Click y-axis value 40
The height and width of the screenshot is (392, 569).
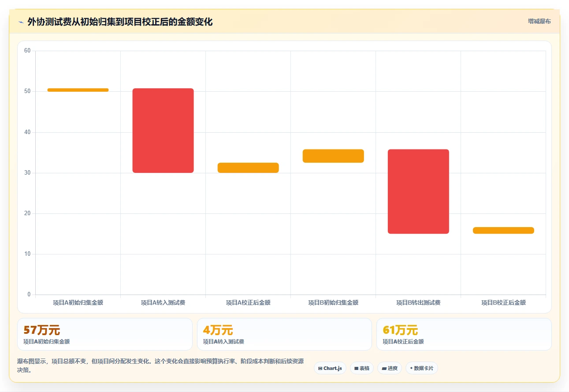pos(27,132)
